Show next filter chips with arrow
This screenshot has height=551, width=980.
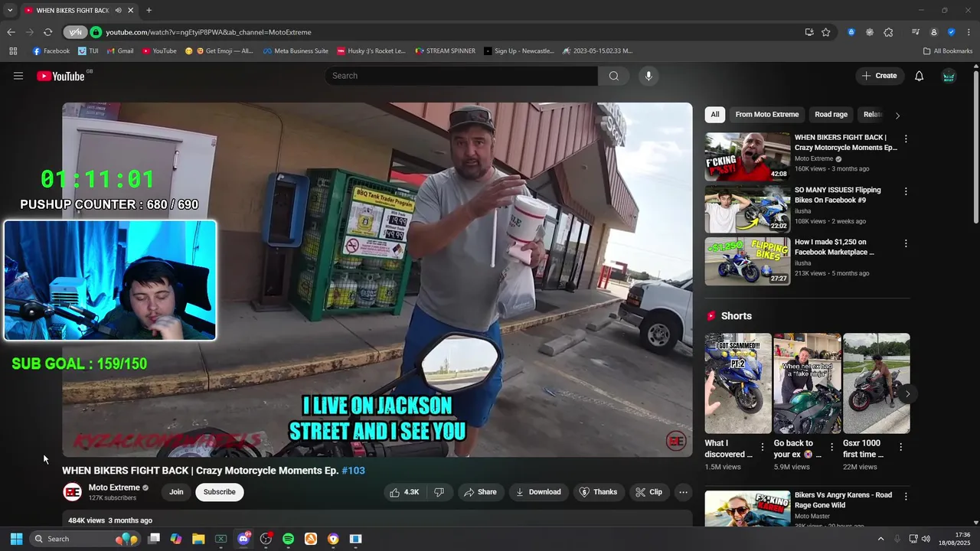point(897,116)
